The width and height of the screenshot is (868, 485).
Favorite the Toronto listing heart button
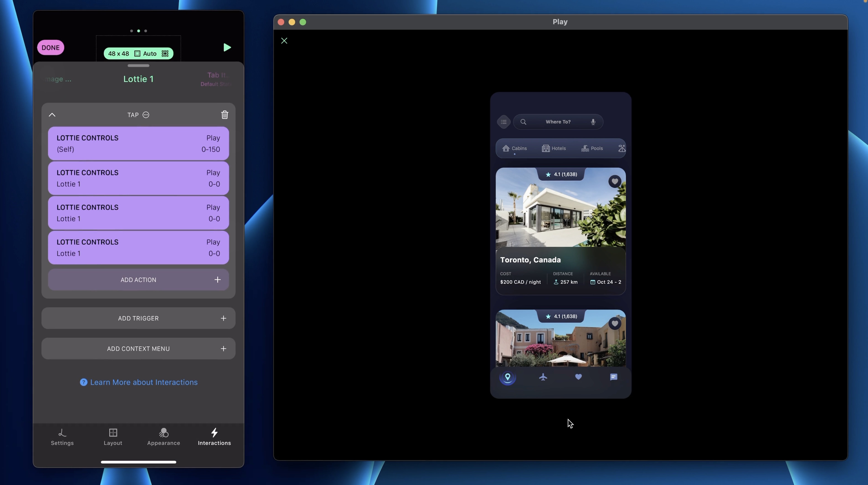(615, 182)
